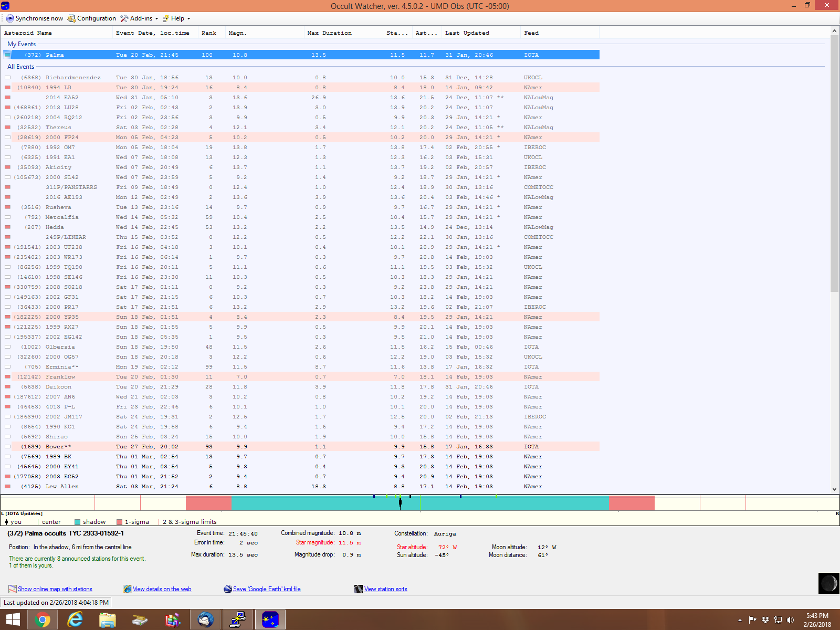Click the View station sorts link
Viewport: 840px width, 630px height.
[385, 589]
